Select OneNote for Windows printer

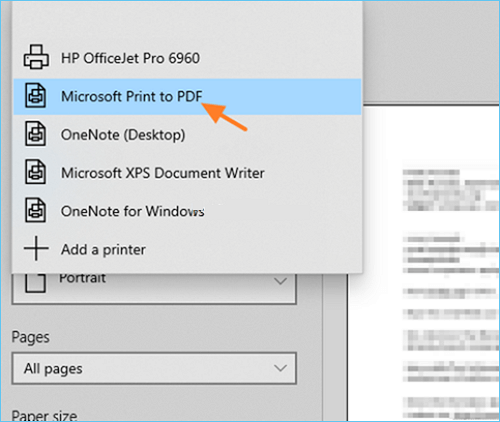pos(187,211)
